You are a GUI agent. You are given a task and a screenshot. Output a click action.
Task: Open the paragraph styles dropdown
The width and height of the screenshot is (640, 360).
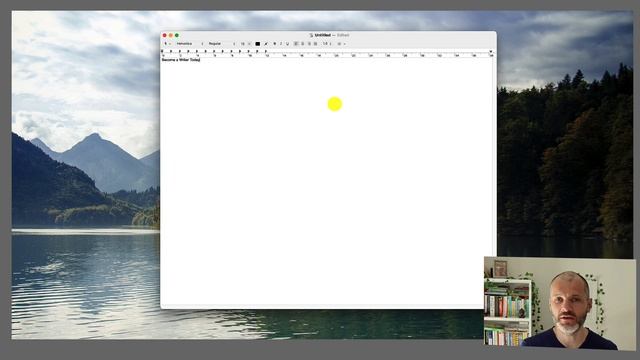(167, 44)
